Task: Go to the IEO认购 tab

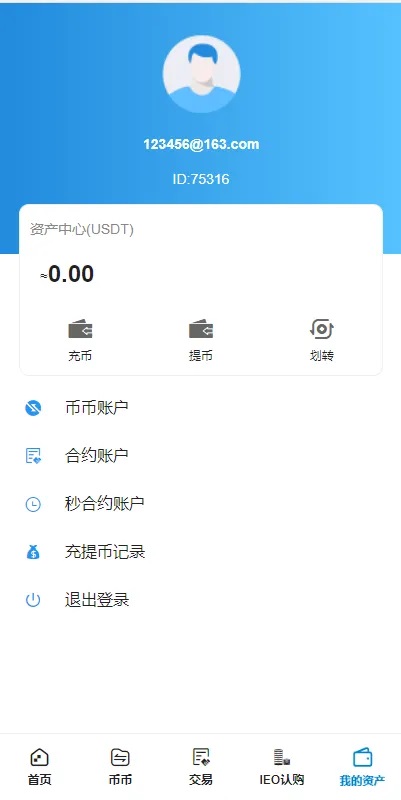Action: pos(282,767)
